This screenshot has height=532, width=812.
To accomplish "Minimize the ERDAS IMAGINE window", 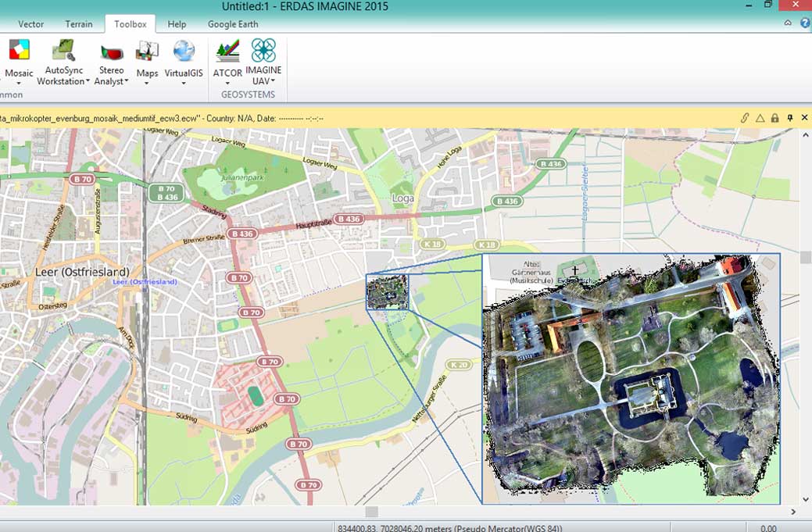I will pos(749,5).
